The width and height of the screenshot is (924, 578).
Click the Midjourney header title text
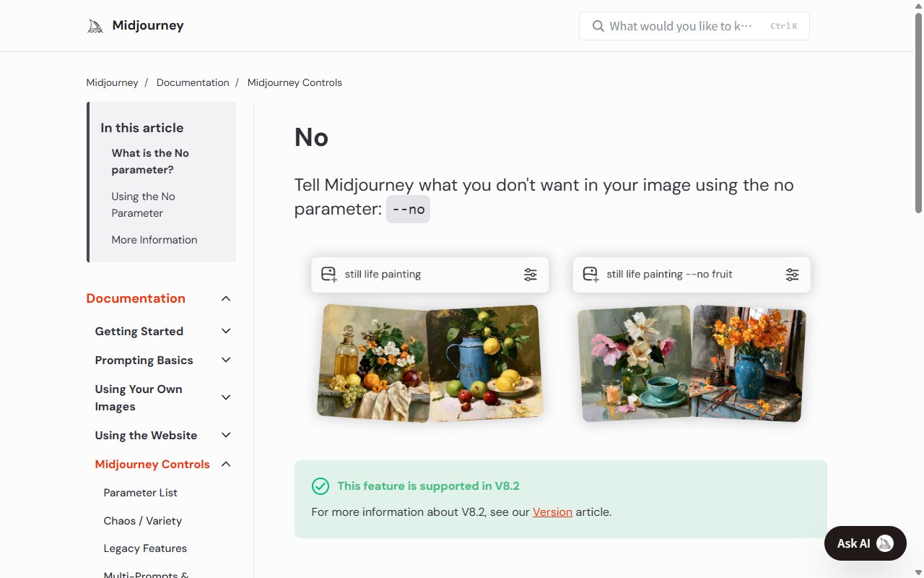tap(148, 26)
